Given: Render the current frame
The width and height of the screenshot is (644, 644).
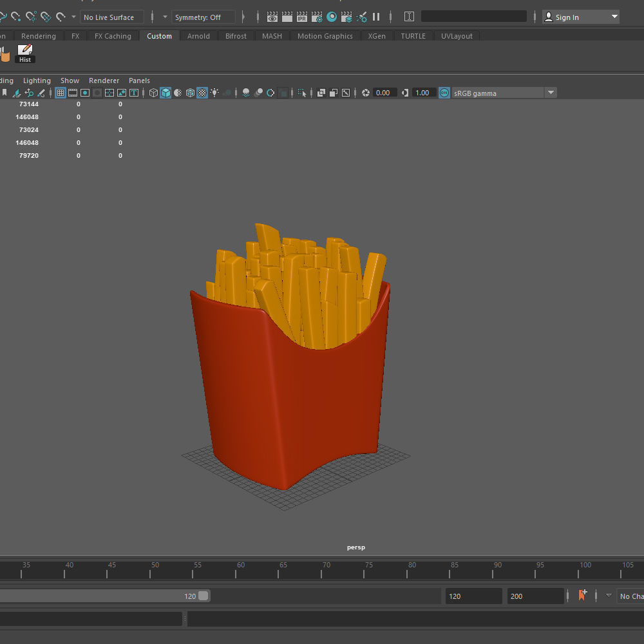Looking at the screenshot, I should 287,17.
